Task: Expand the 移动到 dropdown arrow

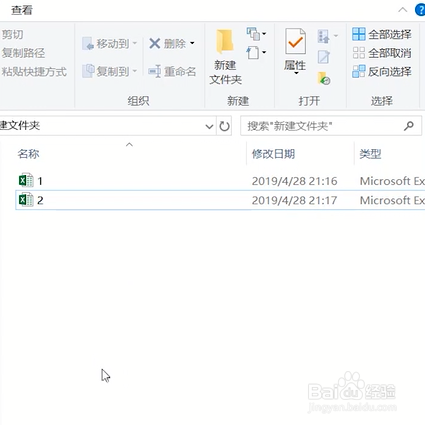Action: pyautogui.click(x=135, y=43)
